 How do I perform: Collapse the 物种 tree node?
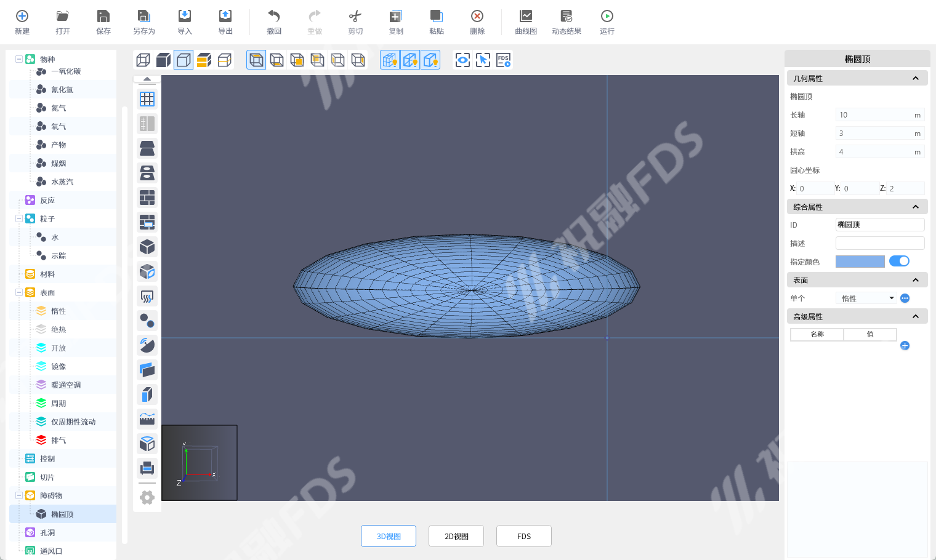click(19, 59)
